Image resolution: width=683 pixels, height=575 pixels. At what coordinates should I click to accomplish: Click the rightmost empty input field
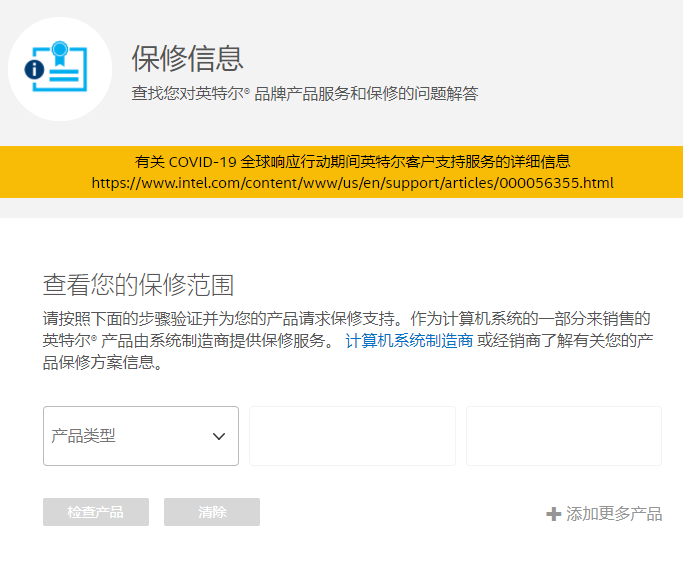coord(563,436)
